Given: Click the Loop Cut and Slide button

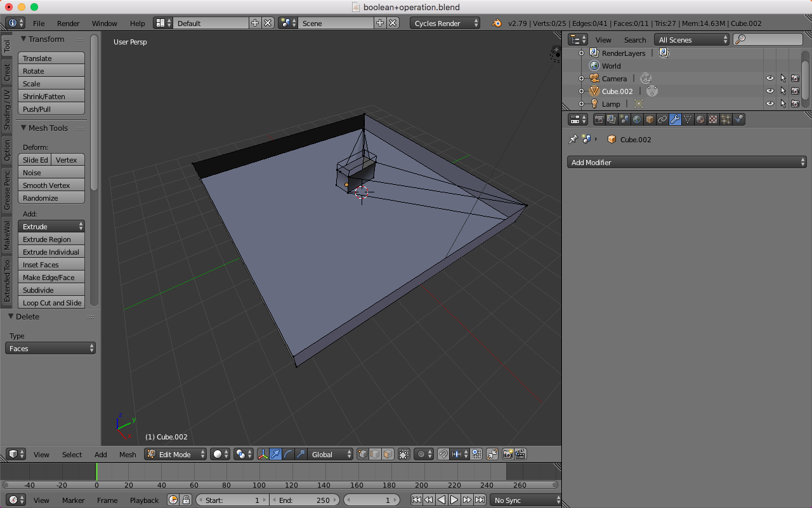Looking at the screenshot, I should (x=51, y=302).
